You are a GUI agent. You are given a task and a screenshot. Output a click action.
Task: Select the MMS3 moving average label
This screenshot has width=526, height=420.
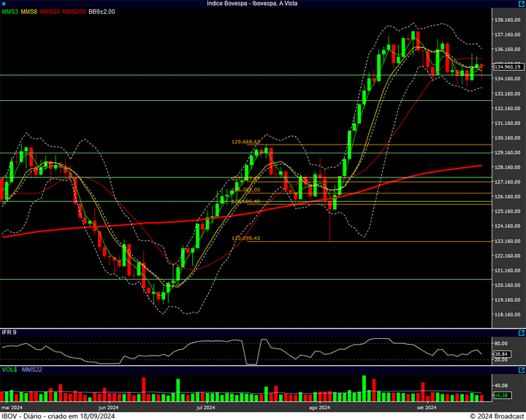tap(9, 12)
